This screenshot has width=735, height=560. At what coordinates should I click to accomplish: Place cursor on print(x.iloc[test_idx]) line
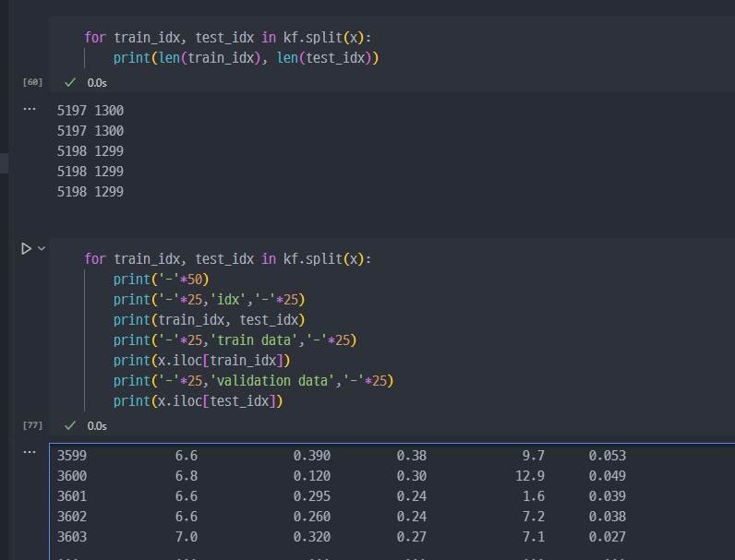point(198,401)
